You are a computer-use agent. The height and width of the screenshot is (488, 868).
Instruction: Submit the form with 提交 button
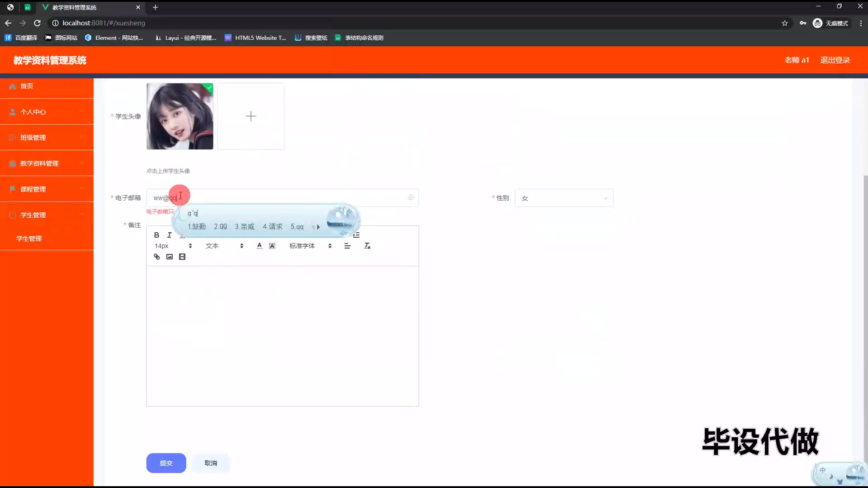coord(166,463)
